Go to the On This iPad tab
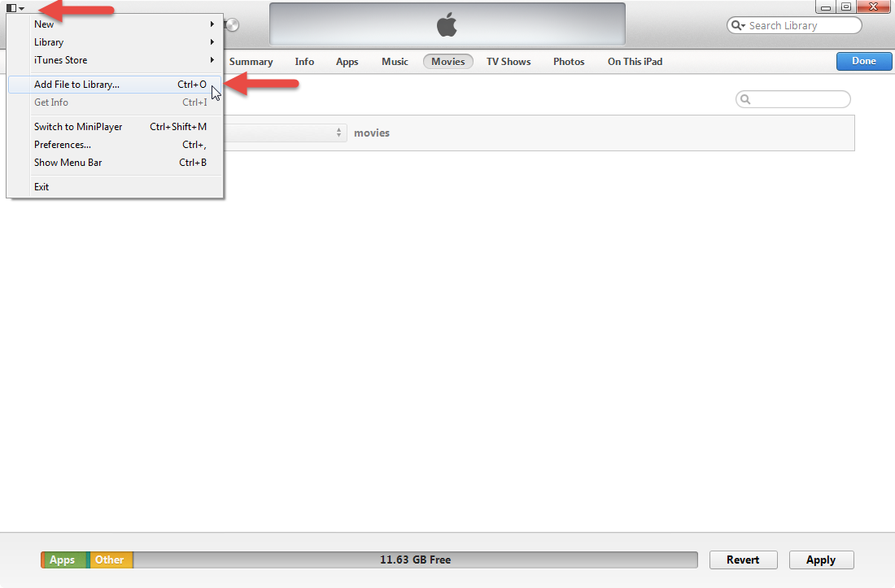895x588 pixels. point(635,62)
